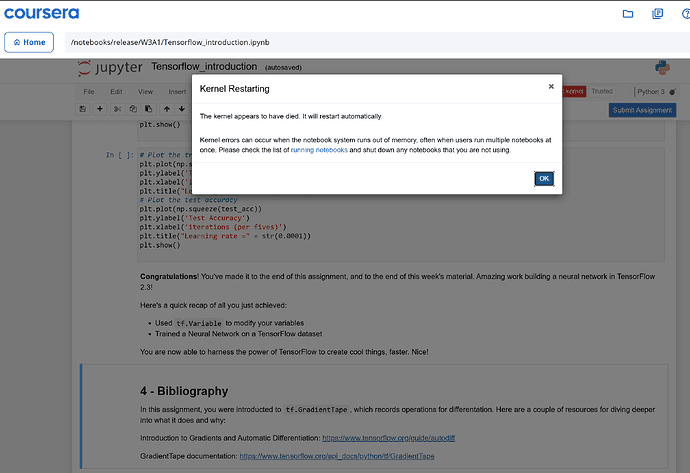Open the tensorflow autodiff guide link
This screenshot has height=473, width=690.
389,438
